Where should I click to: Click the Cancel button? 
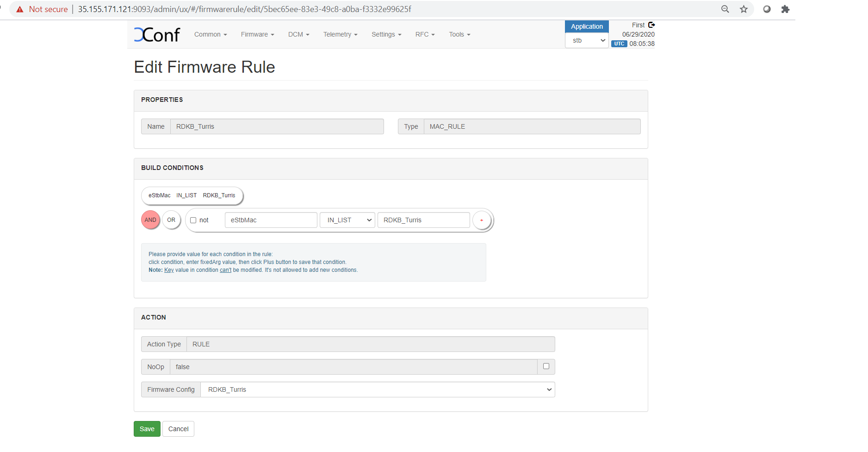point(178,429)
